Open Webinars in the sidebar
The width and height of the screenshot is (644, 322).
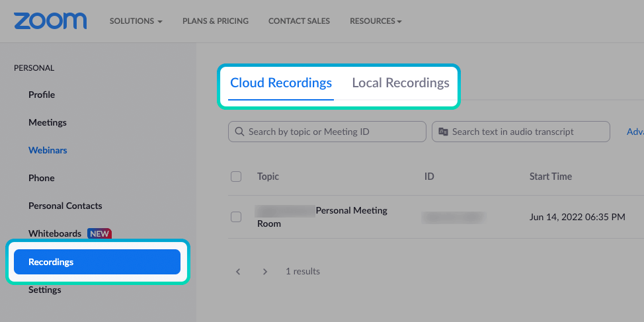48,150
